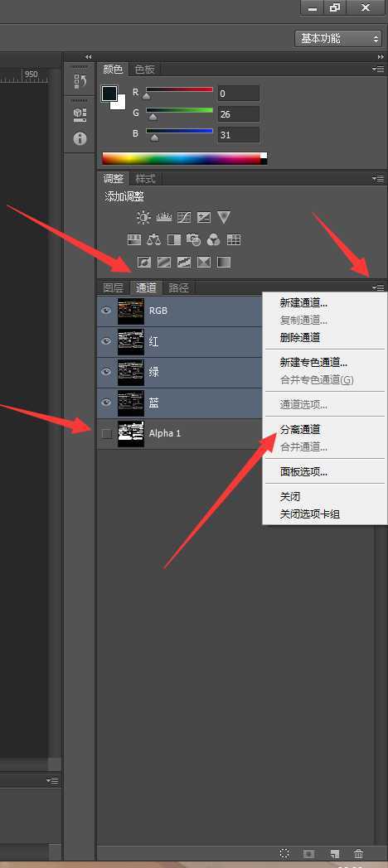The height and width of the screenshot is (868, 388).
Task: Choose 分离通道 from the menu
Action: pos(325,430)
